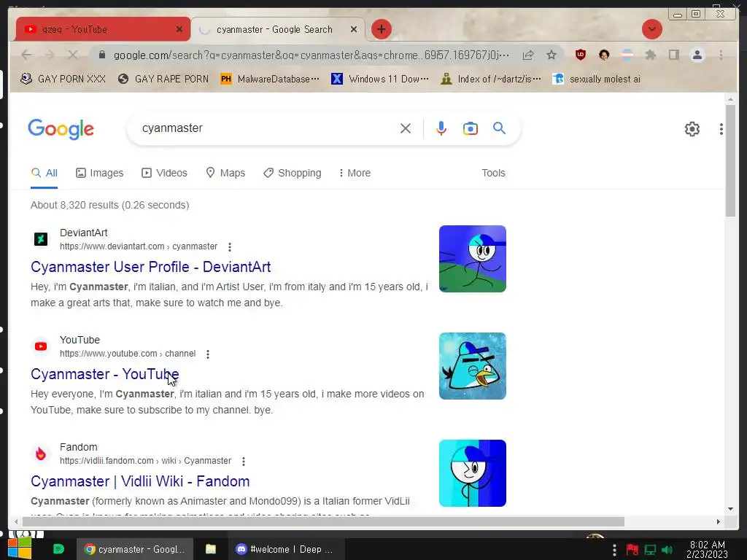Image resolution: width=747 pixels, height=560 pixels.
Task: Click the address bar URL
Action: pyautogui.click(x=311, y=55)
